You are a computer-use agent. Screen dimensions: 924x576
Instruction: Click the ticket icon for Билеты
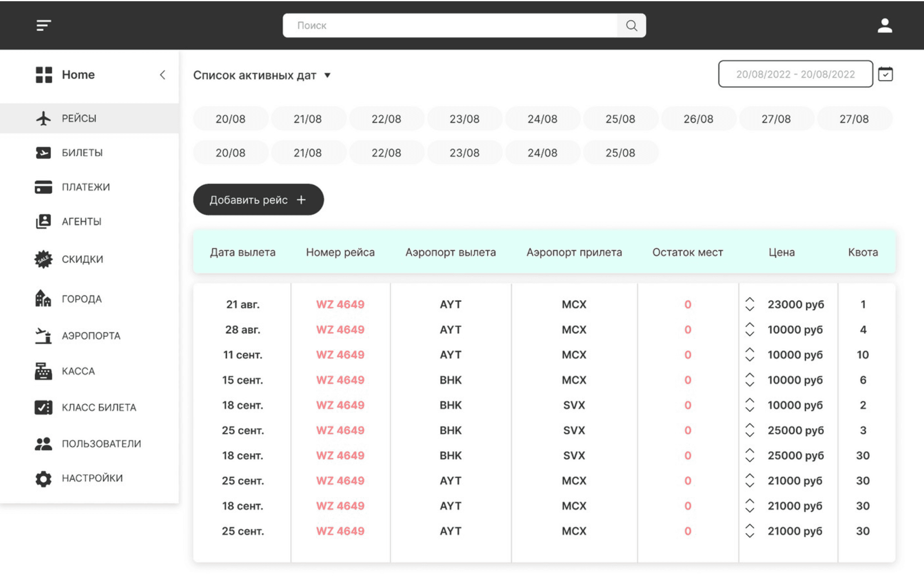point(43,153)
